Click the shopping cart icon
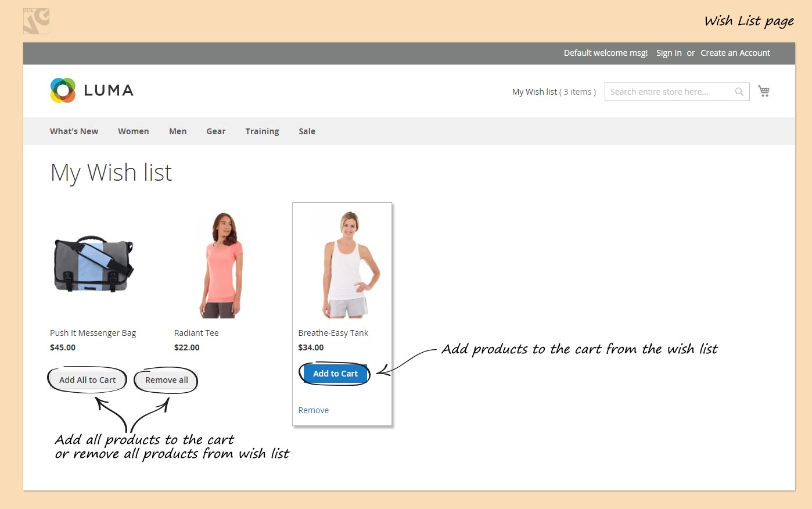Viewport: 812px width, 509px height. point(764,91)
